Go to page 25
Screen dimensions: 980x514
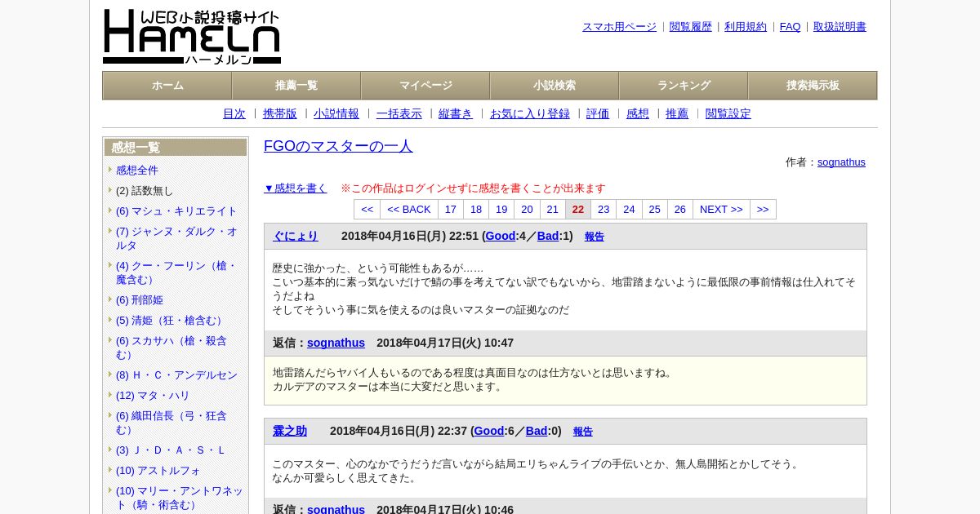[x=654, y=210]
